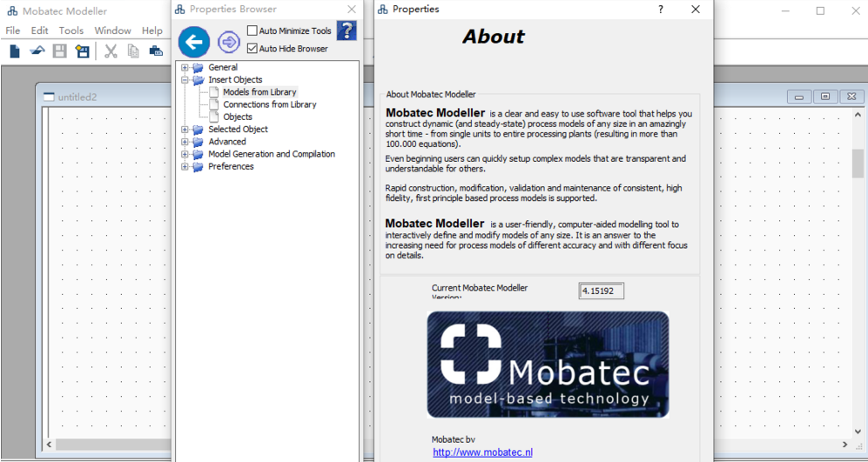Click the General folder icon
This screenshot has height=462, width=868.
point(198,68)
